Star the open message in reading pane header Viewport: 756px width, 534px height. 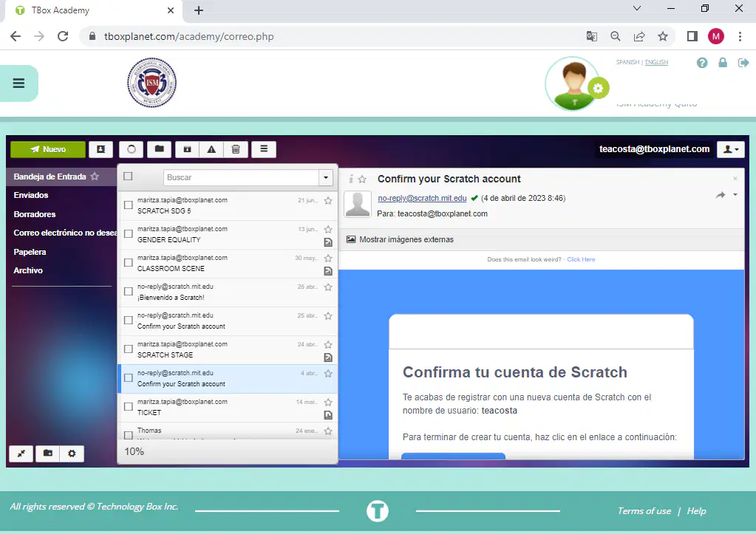[x=363, y=179]
